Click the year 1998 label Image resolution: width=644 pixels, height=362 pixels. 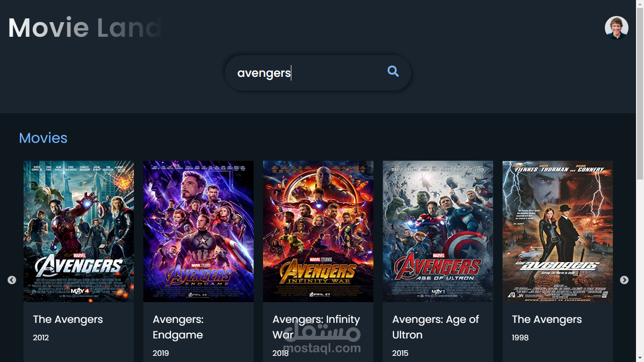coord(520,337)
